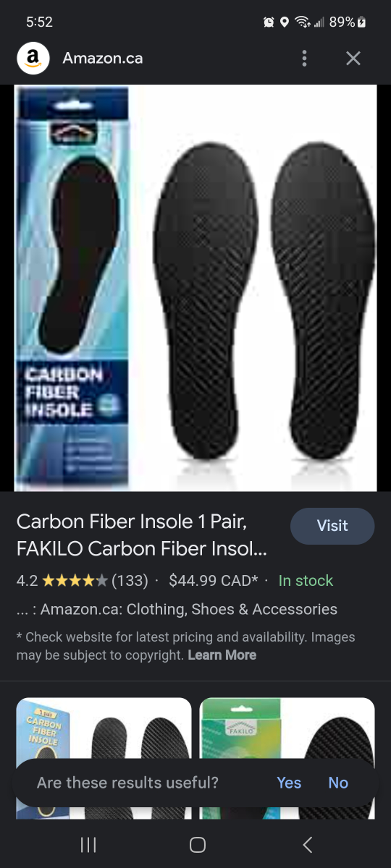The image size is (391, 868).
Task: Tap the Amazon.ca site name
Action: [103, 59]
